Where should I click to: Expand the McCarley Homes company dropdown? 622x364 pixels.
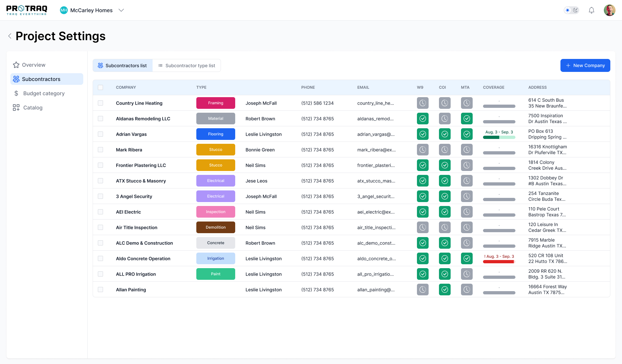point(121,10)
